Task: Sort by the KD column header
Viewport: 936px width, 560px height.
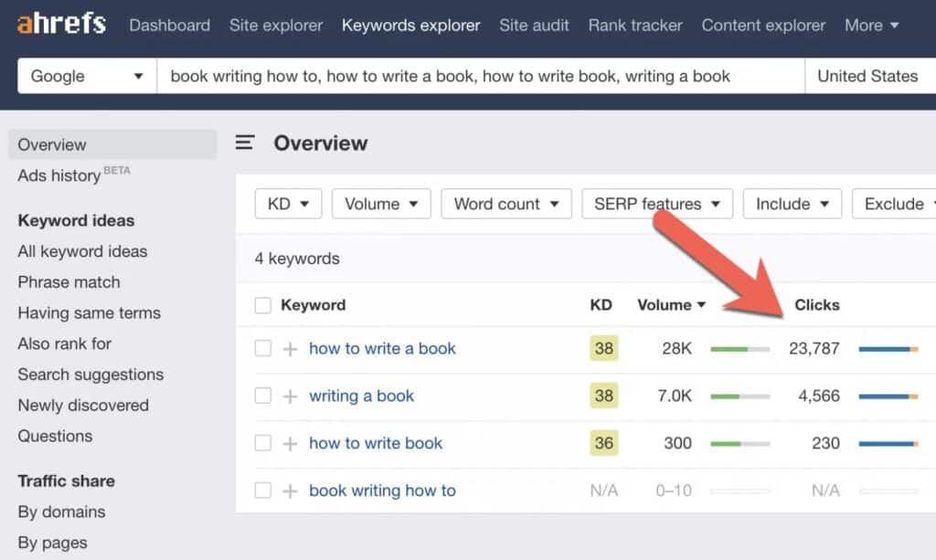Action: 601,305
